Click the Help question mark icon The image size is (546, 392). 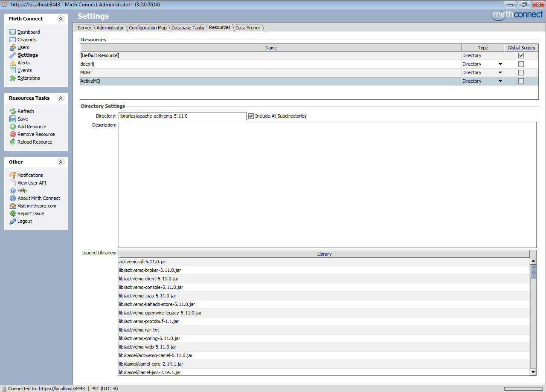[13, 190]
